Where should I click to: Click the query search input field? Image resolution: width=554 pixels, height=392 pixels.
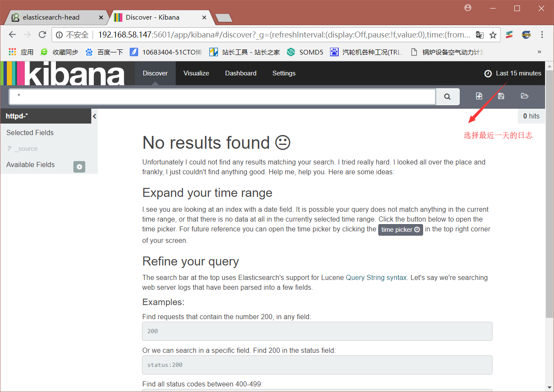[x=222, y=97]
